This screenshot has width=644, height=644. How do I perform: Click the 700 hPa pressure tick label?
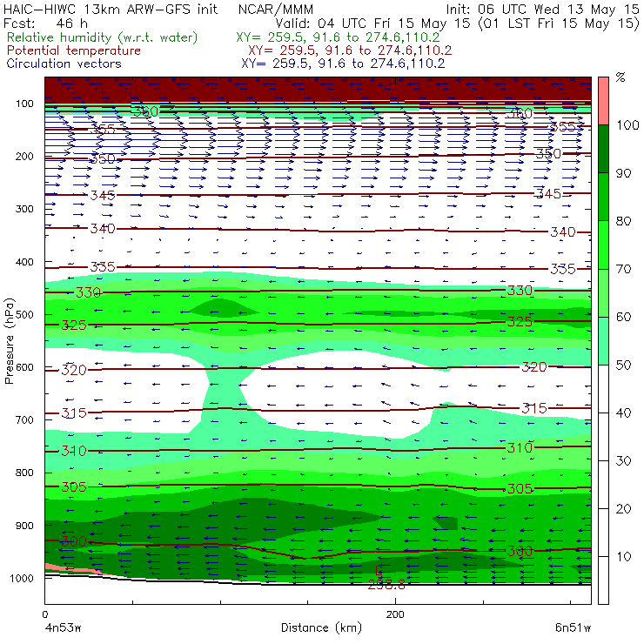pyautogui.click(x=24, y=420)
